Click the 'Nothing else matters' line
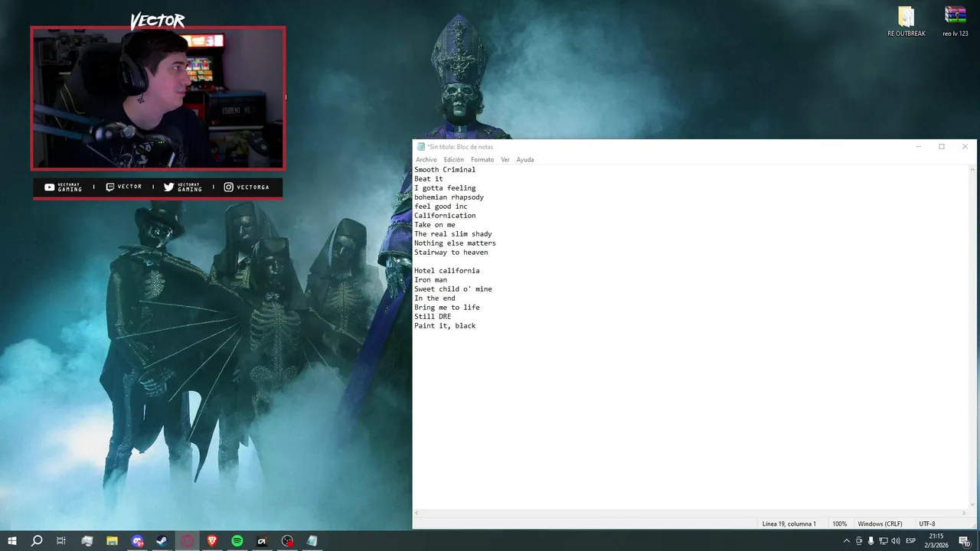This screenshot has height=551, width=980. (x=456, y=243)
